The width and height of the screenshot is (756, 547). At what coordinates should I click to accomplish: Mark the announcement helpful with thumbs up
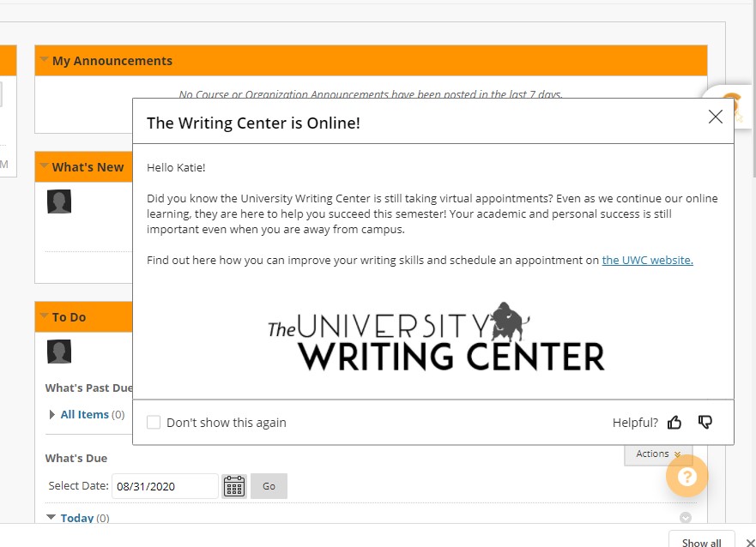click(x=674, y=422)
